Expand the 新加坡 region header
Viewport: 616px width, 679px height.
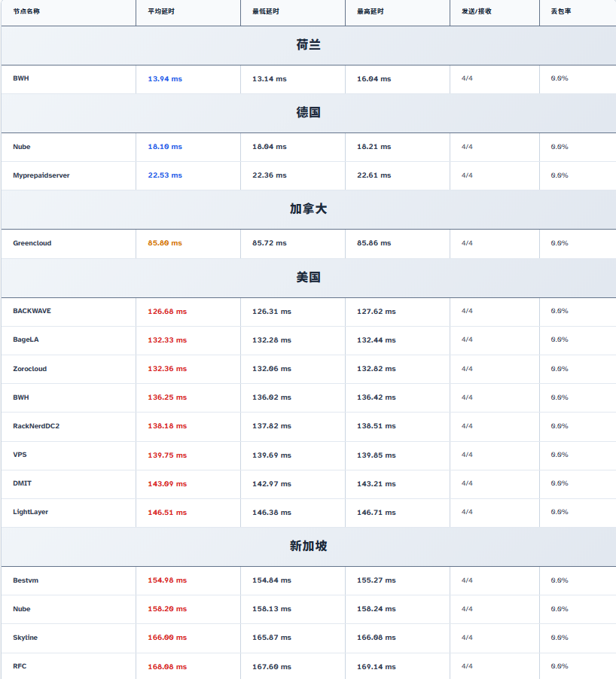click(308, 547)
